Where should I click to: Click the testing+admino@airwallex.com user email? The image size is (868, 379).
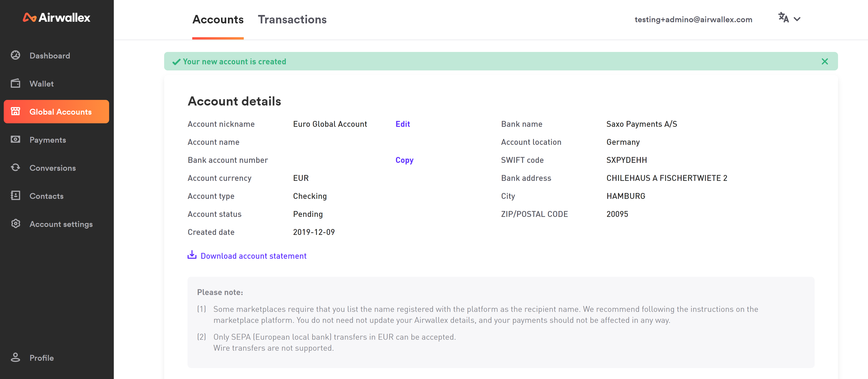point(693,19)
